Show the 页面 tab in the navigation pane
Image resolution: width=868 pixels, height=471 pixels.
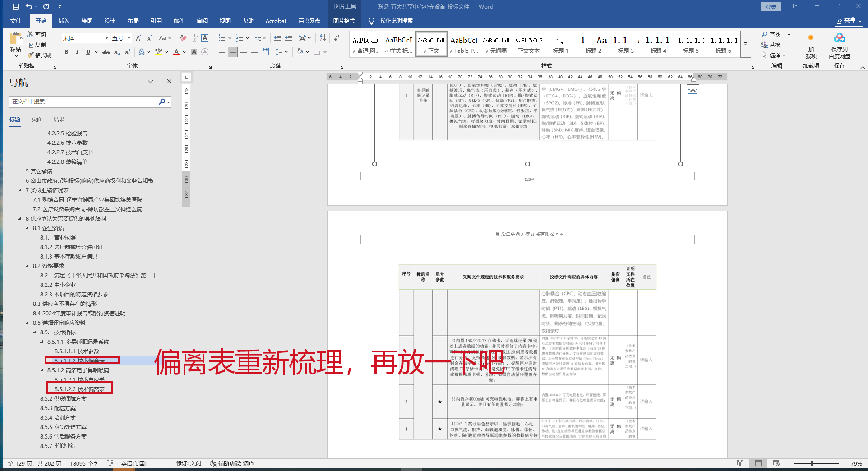[x=37, y=120]
